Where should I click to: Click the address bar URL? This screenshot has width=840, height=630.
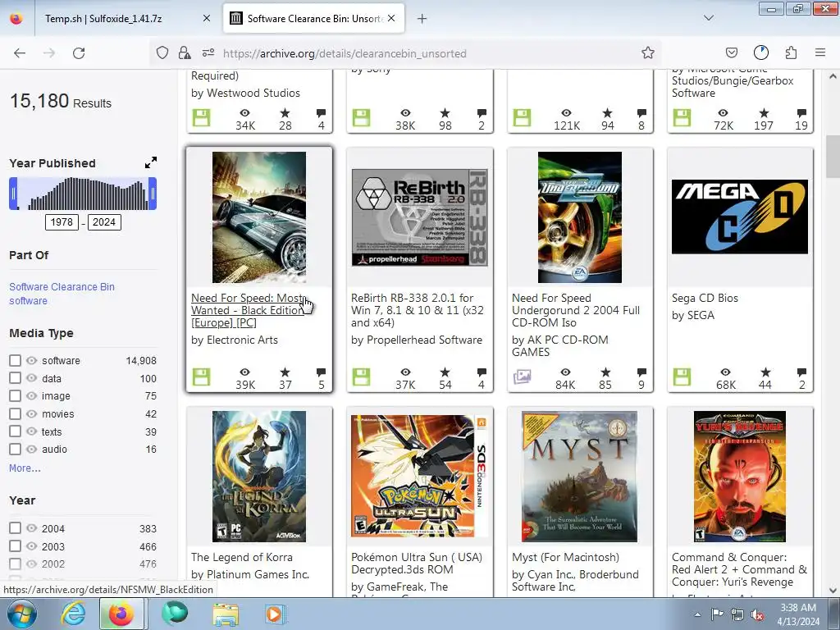(x=345, y=53)
